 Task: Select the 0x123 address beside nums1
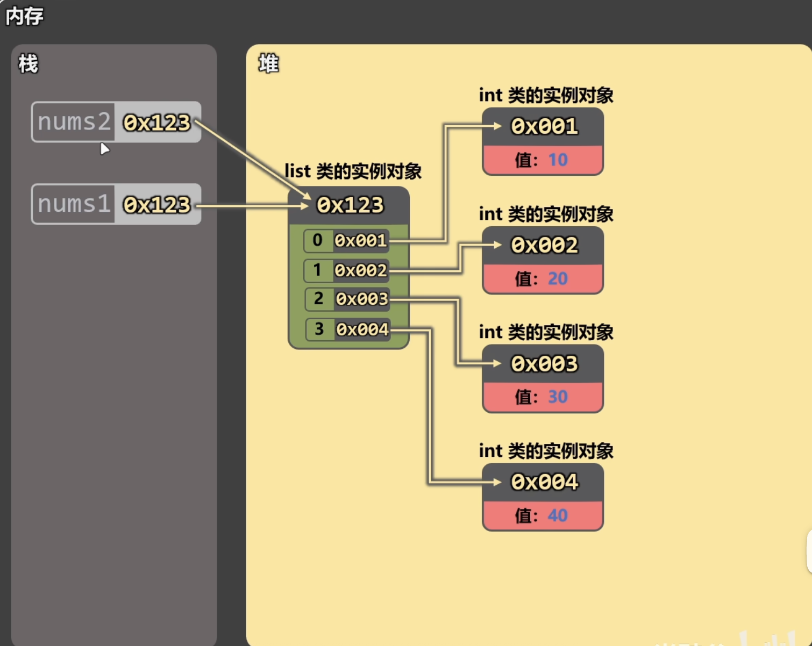(157, 205)
